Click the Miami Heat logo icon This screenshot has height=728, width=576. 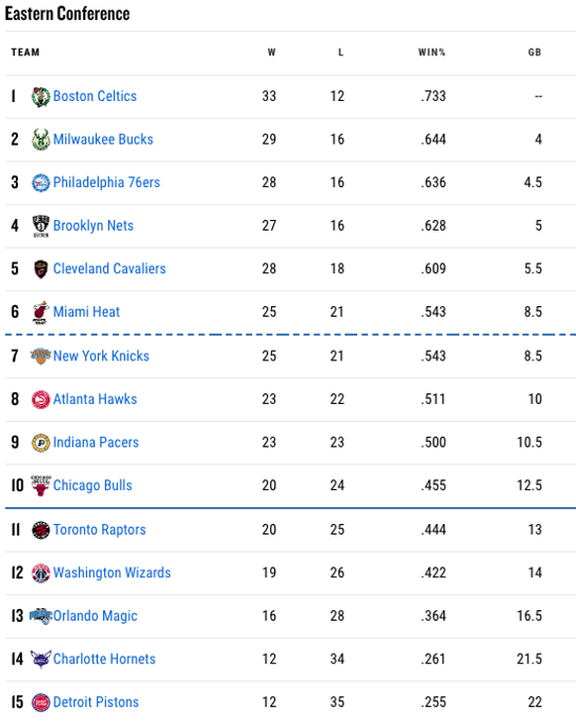41,312
